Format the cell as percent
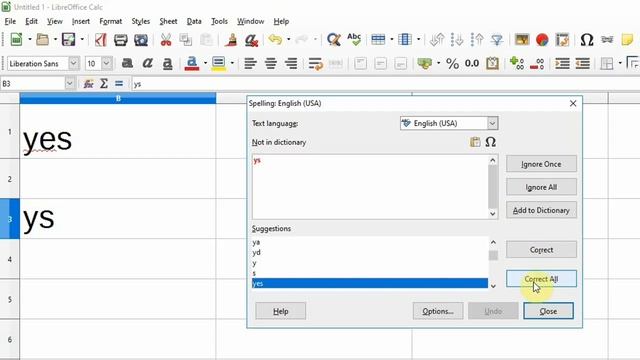The width and height of the screenshot is (640, 360). 452,63
